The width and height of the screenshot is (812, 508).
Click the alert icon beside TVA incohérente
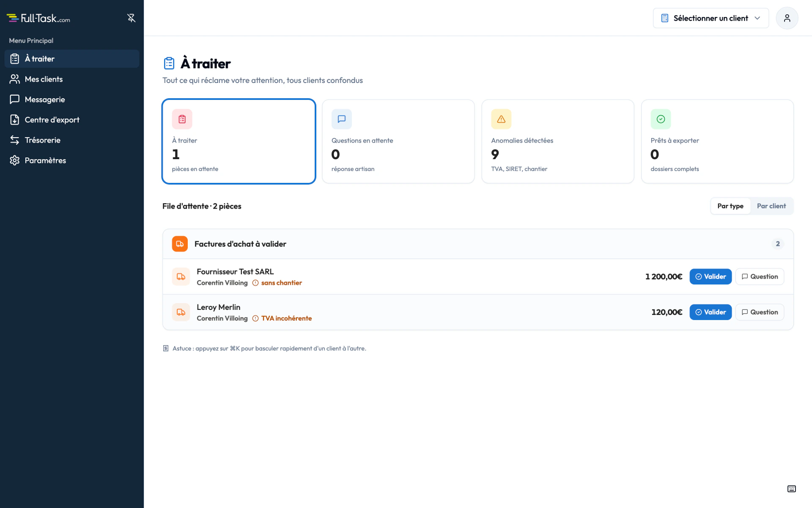click(255, 318)
